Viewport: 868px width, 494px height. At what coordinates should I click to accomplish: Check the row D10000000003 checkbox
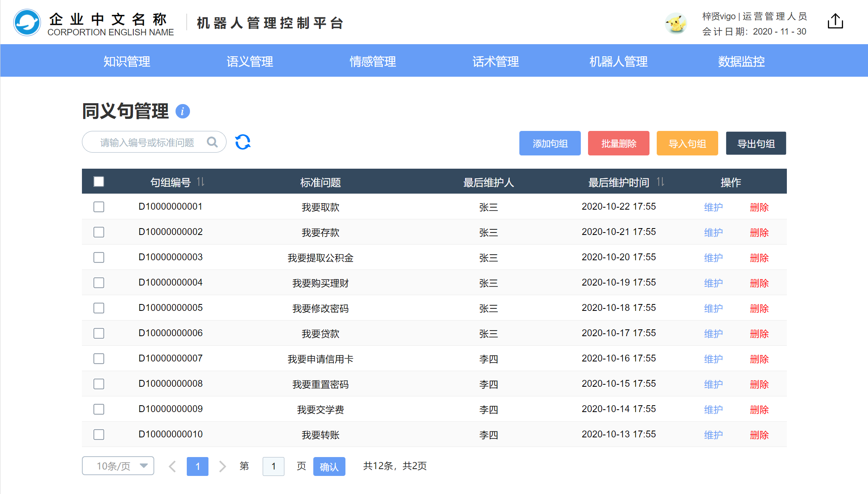[99, 257]
